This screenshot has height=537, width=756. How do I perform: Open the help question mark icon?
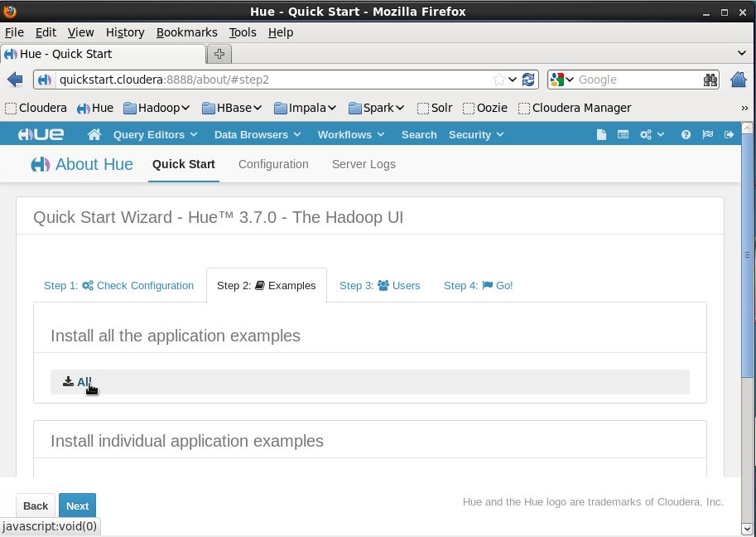pos(686,134)
